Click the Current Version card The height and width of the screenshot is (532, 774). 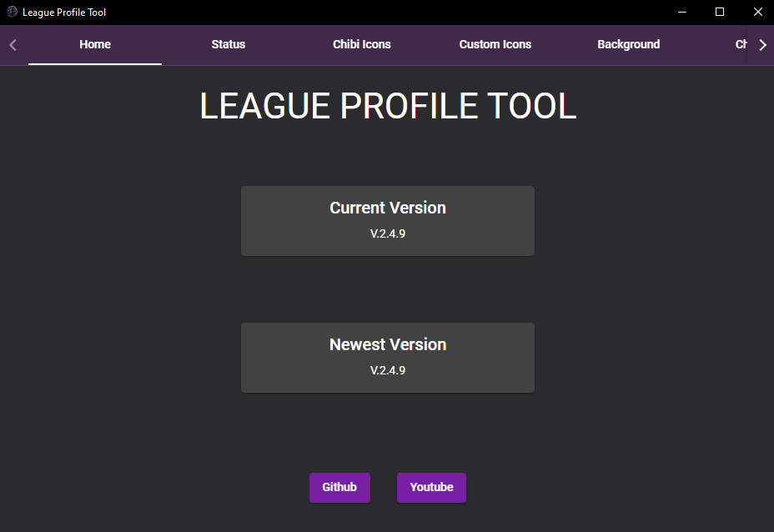point(387,220)
